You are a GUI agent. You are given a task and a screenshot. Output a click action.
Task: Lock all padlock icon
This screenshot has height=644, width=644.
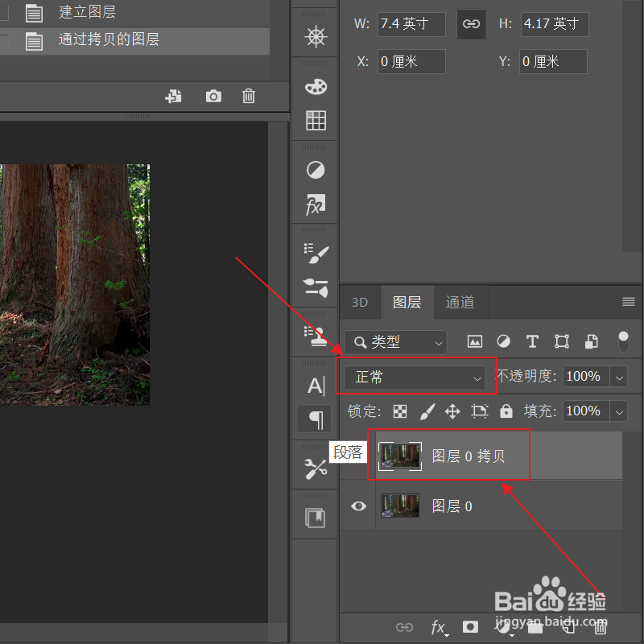pos(506,411)
